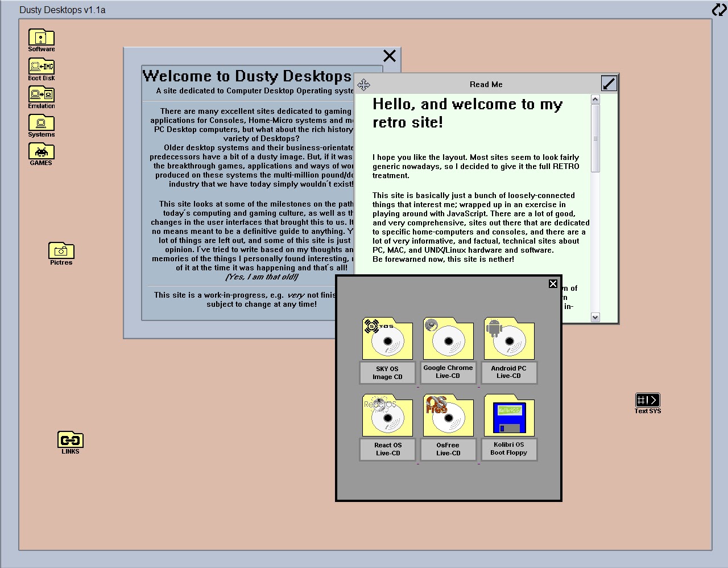728x568 pixels.
Task: Click the 'Welcome to Dusty Desktops' heading
Action: tap(247, 76)
